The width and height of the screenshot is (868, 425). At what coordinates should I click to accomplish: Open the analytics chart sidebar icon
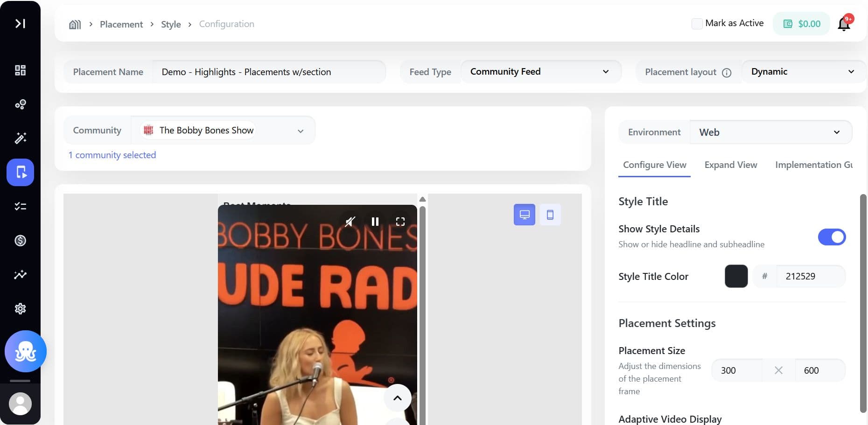tap(20, 274)
